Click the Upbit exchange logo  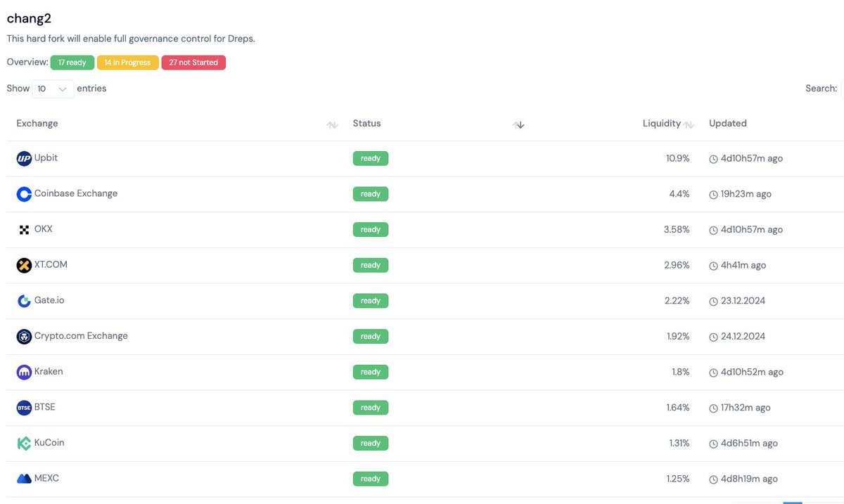(x=24, y=159)
